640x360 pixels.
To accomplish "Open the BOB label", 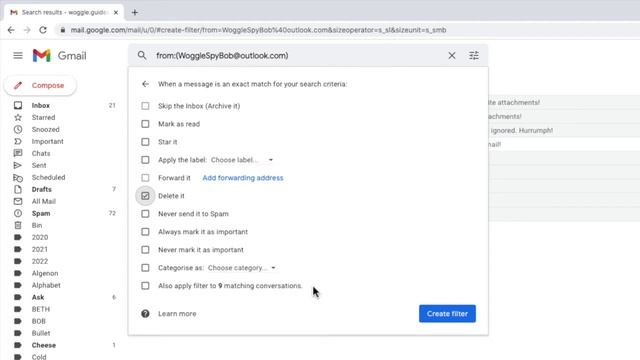I will 39,321.
